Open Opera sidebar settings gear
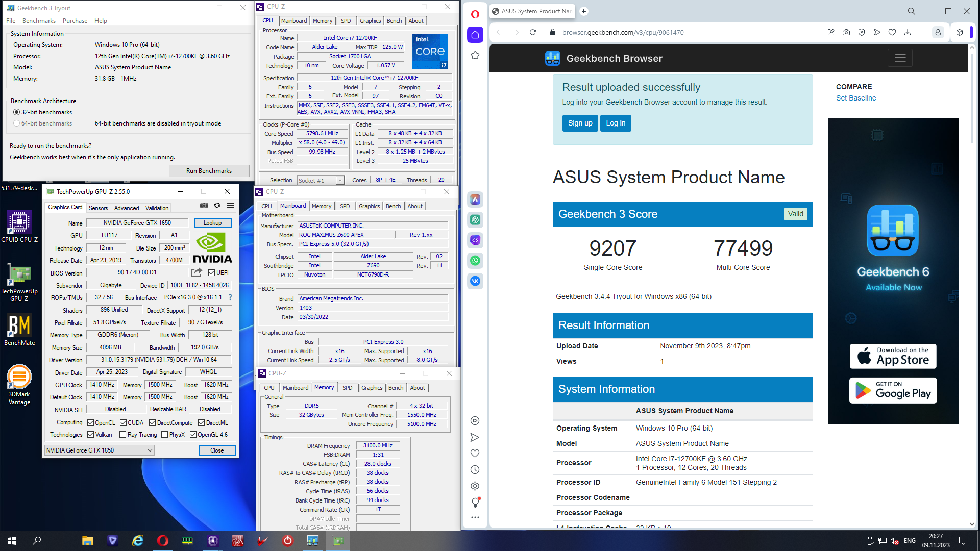Screen dimensions: 980x551 475,486
